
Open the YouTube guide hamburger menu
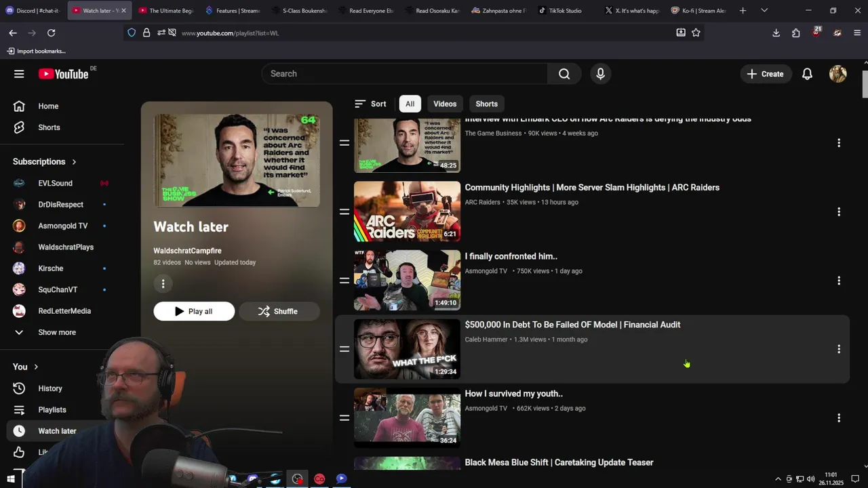(19, 74)
